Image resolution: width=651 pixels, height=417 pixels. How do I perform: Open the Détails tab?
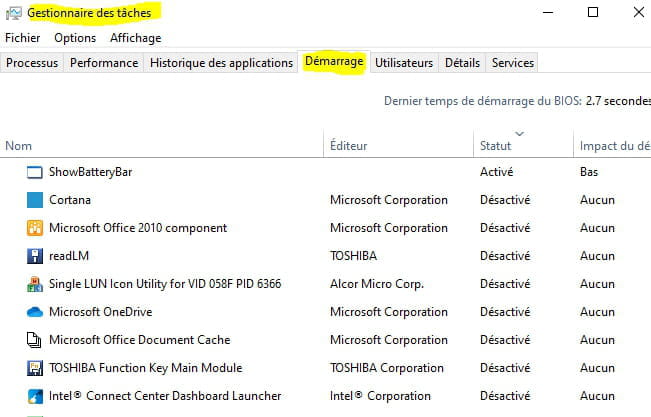pos(463,63)
